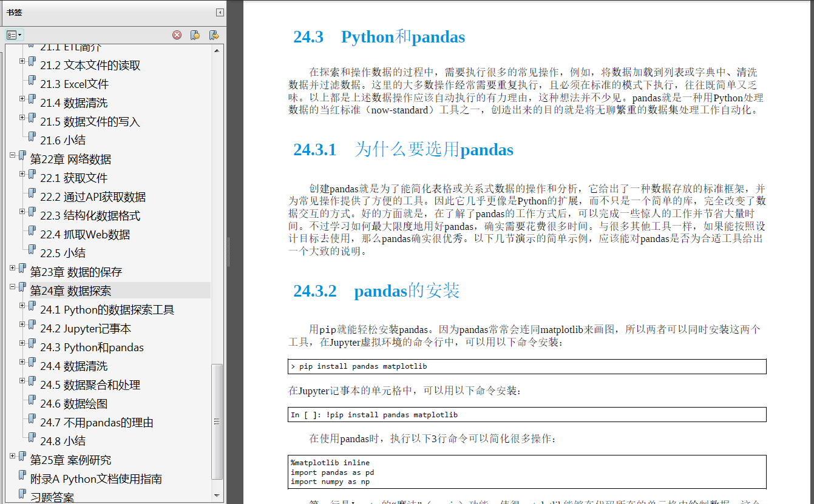The height and width of the screenshot is (504, 814).
Task: Click bookmark icon beside 第23章 数据的保存
Action: point(22,269)
